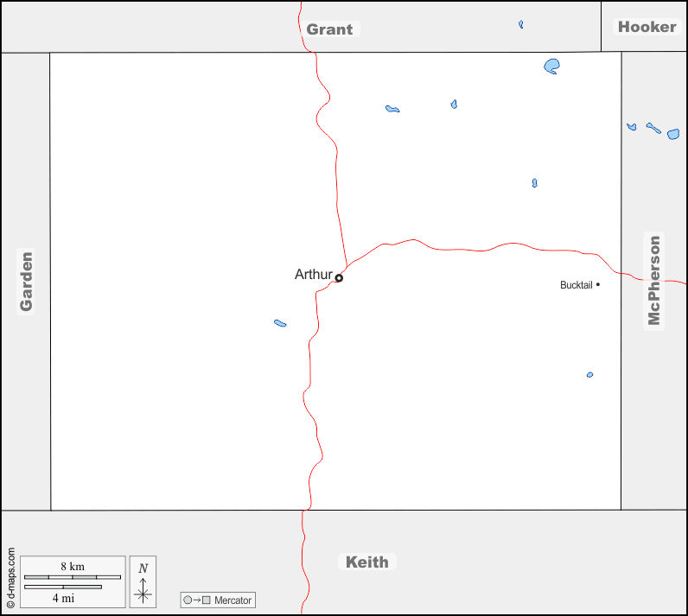Select the small lake south of Bucktail
Image resolution: width=688 pixels, height=616 pixels.
pos(589,375)
